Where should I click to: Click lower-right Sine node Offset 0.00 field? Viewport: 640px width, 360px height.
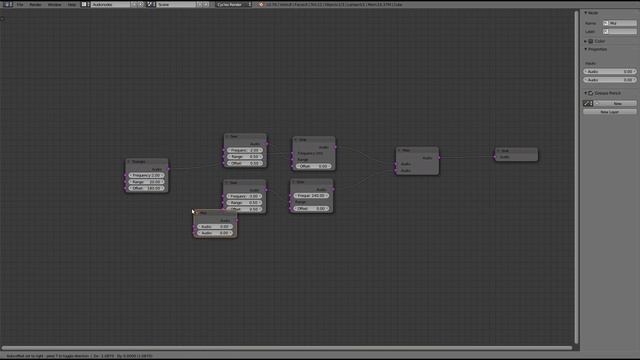(311, 209)
